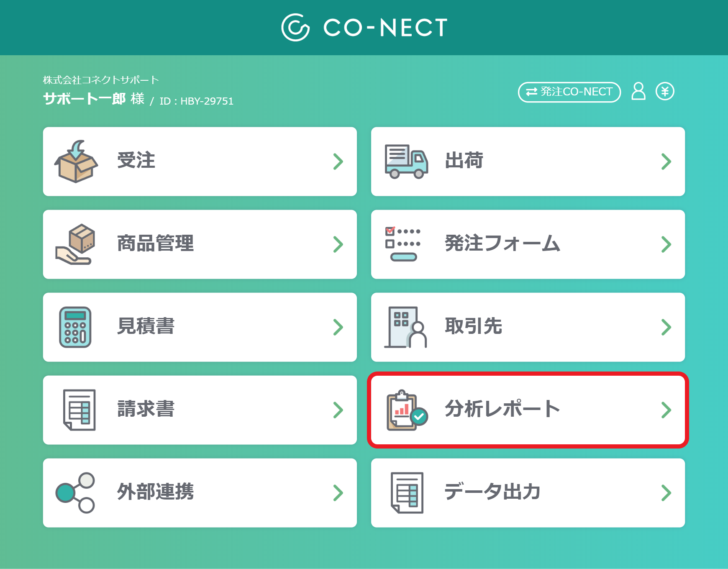Click the データ出力 document icon

[x=407, y=493]
